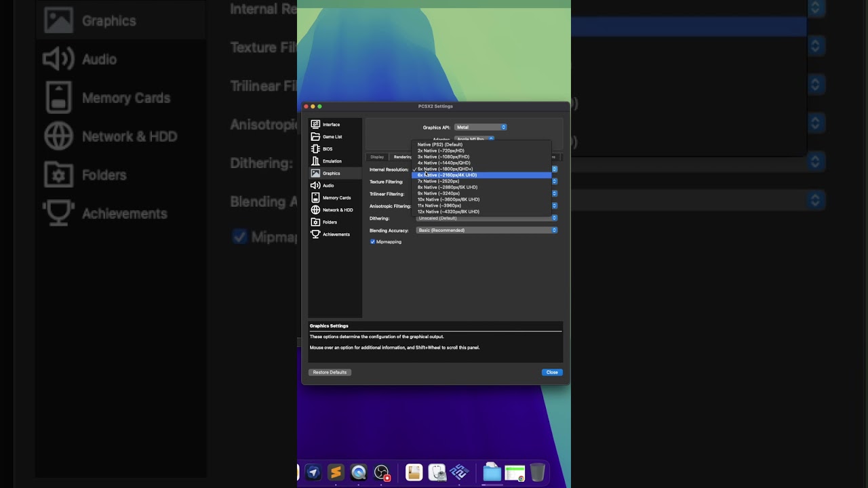Open The Unarchiver dock icon

[414, 472]
